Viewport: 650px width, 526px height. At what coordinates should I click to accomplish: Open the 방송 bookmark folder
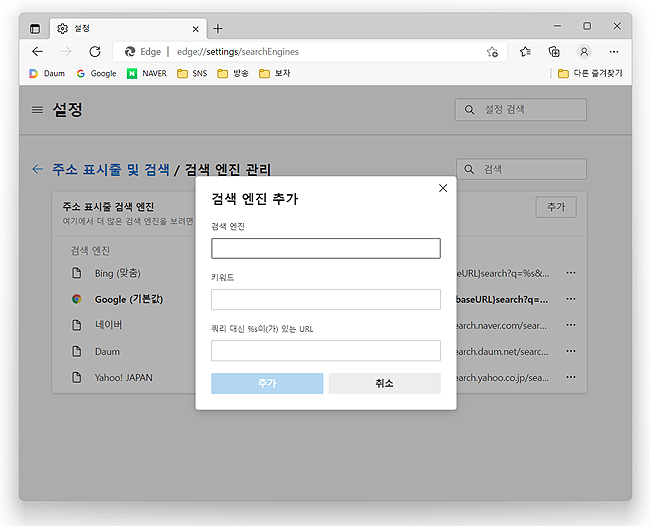[233, 73]
